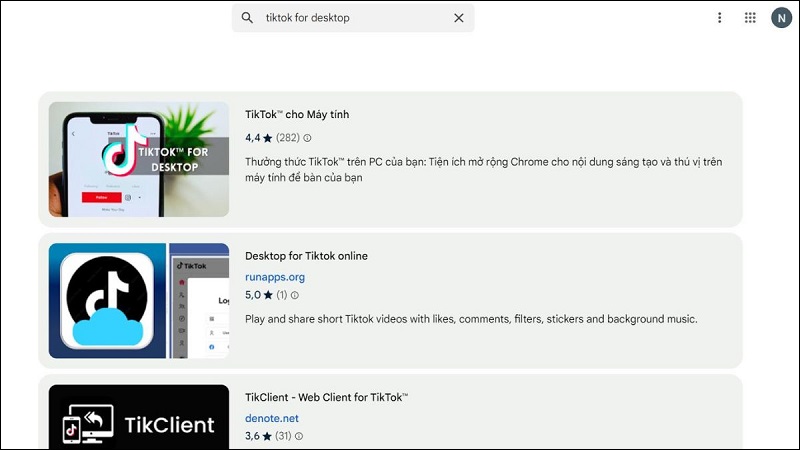Image resolution: width=800 pixels, height=450 pixels.
Task: Open the 'TikTok™ cho Máy tính' title
Action: 297,114
